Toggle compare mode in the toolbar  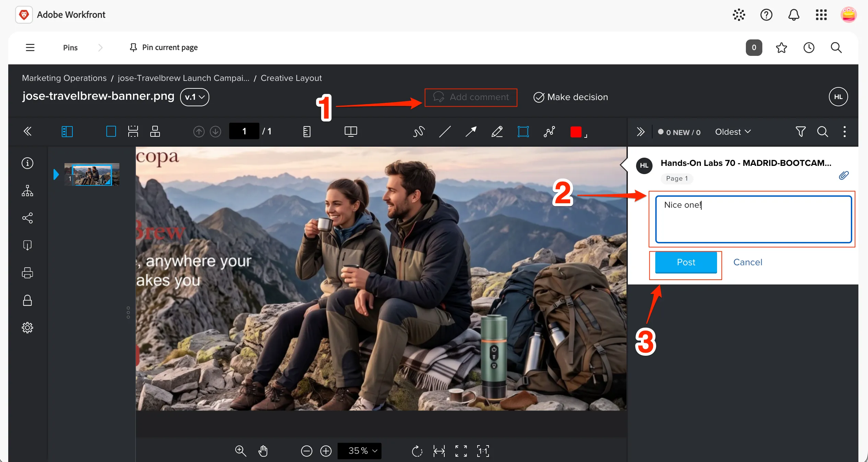point(351,132)
